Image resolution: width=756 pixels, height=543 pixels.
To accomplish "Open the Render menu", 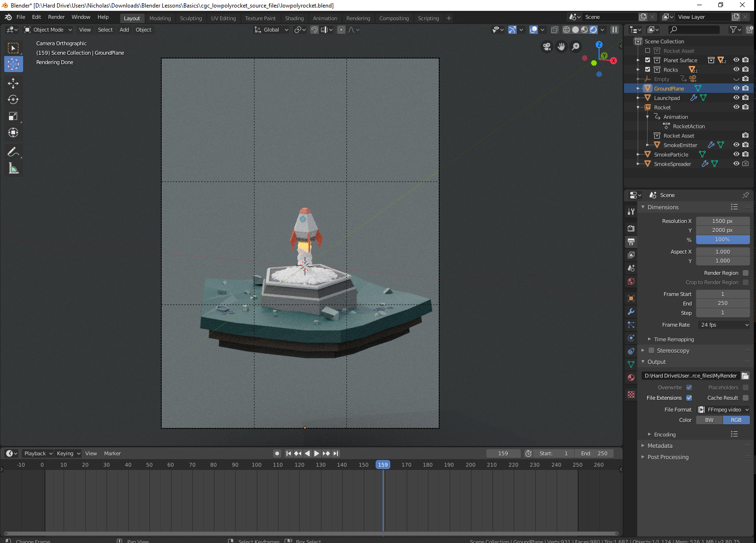I will (56, 17).
